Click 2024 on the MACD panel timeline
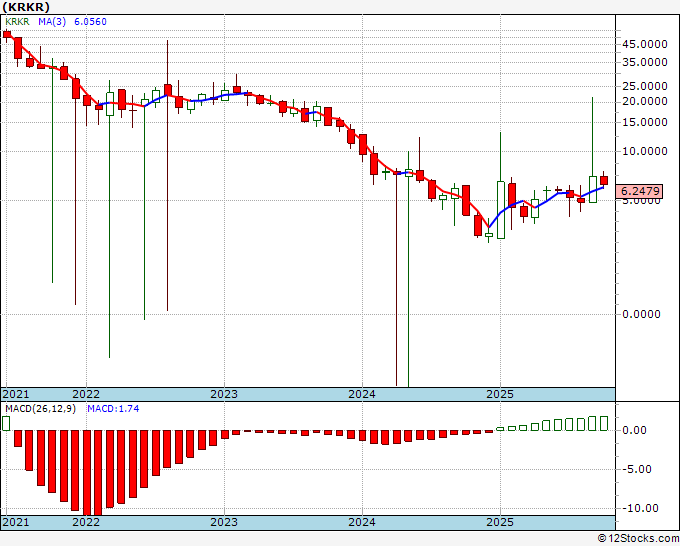The height and width of the screenshot is (546, 680). click(362, 522)
